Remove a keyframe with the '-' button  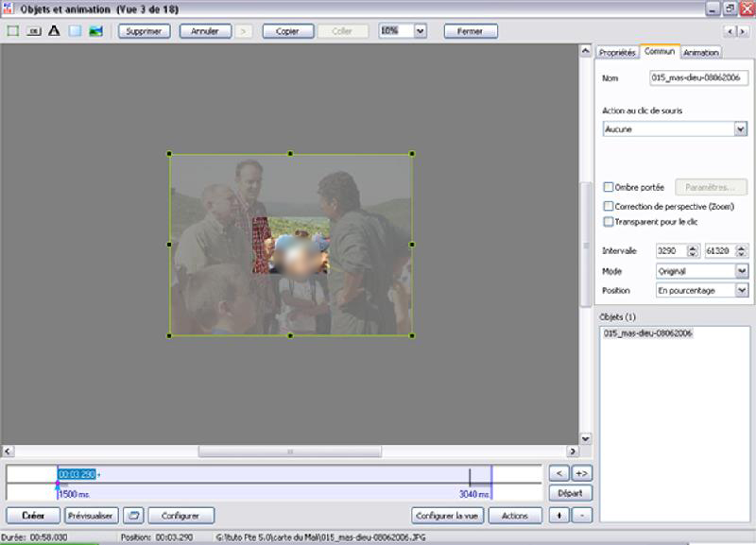pyautogui.click(x=581, y=515)
